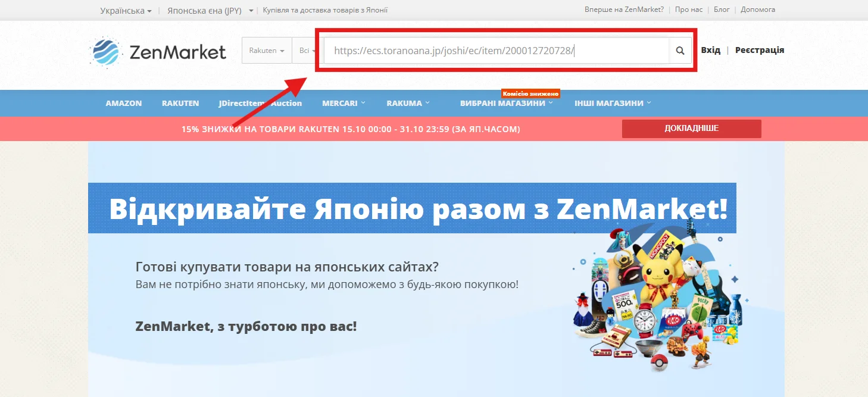Click the ZenMarket, з турботою про вас! text
This screenshot has height=397, width=868.
(246, 326)
